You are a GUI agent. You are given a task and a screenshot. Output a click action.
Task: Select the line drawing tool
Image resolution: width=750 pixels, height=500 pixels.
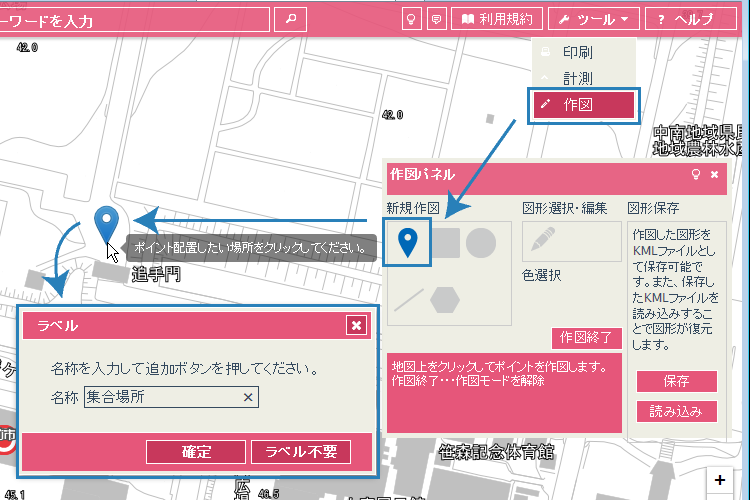pyautogui.click(x=409, y=300)
